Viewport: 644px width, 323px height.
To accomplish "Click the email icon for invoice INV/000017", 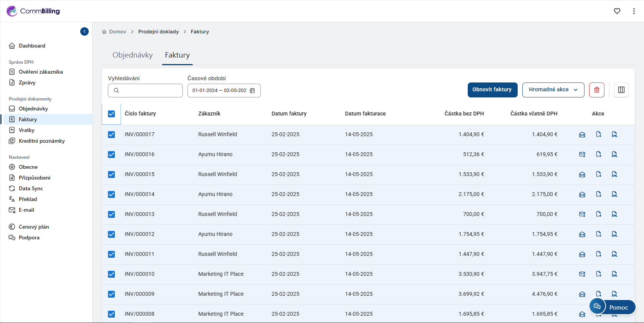I will point(582,135).
